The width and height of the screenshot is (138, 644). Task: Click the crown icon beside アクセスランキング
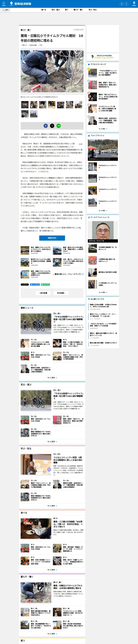[89, 64]
